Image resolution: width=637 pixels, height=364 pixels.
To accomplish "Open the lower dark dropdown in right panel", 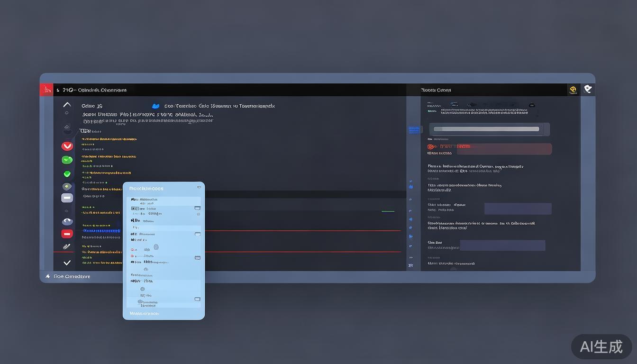I will (x=502, y=245).
